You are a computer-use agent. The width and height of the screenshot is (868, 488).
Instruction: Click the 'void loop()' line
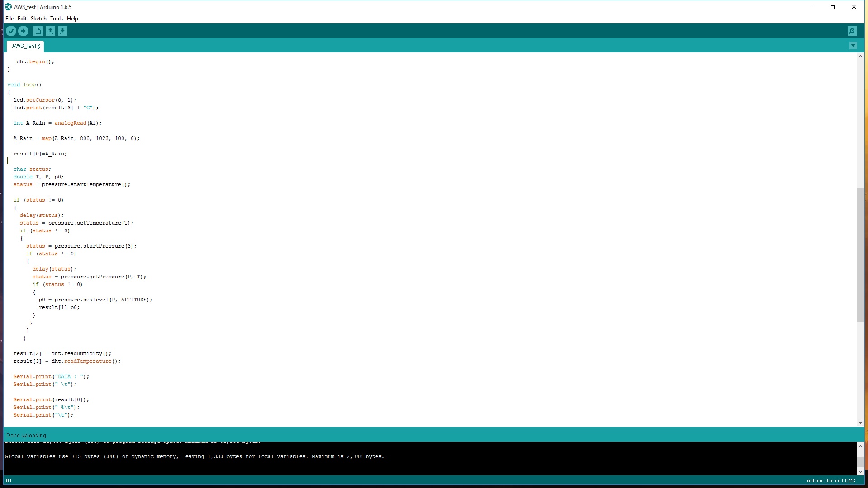point(24,85)
